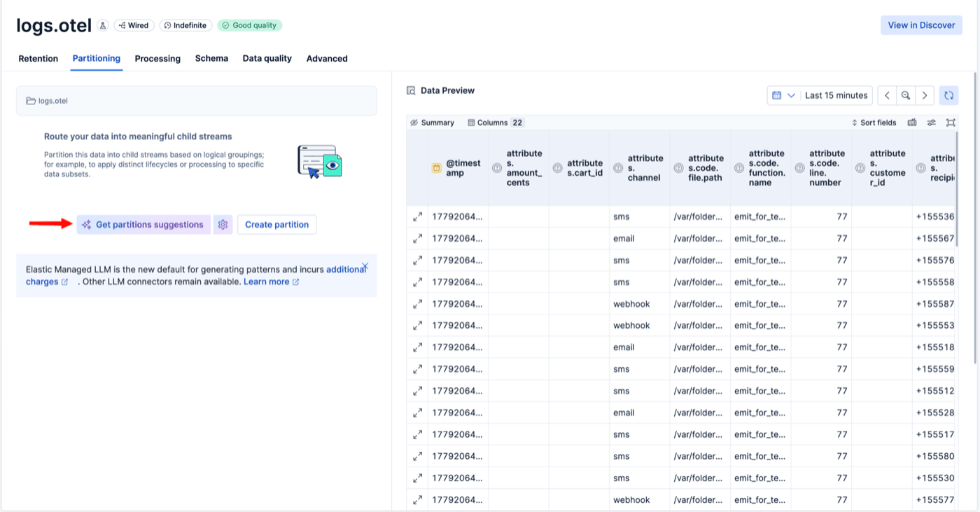980x512 pixels.
Task: Dismiss the Elastic Managed LLM notice
Action: click(365, 266)
